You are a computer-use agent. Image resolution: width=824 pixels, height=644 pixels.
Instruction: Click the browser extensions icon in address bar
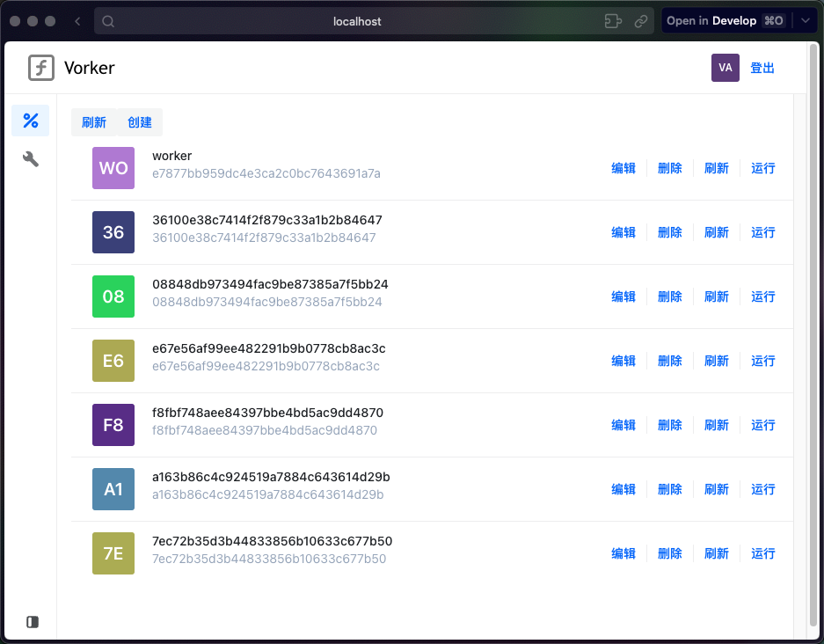coord(613,21)
